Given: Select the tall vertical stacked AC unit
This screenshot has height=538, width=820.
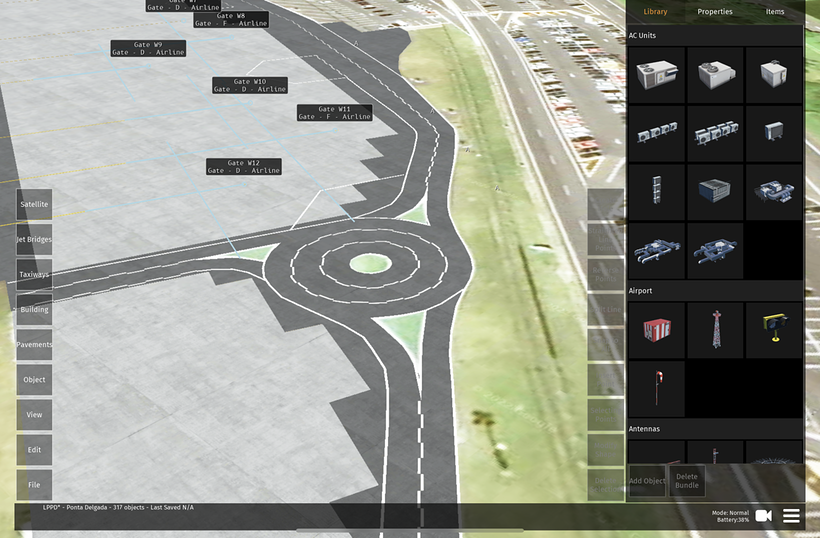Looking at the screenshot, I should pyautogui.click(x=657, y=192).
